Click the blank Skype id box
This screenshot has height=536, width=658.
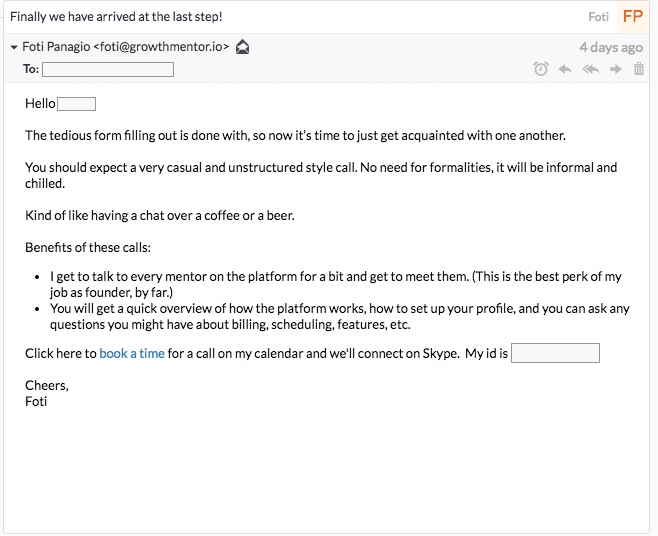point(555,353)
